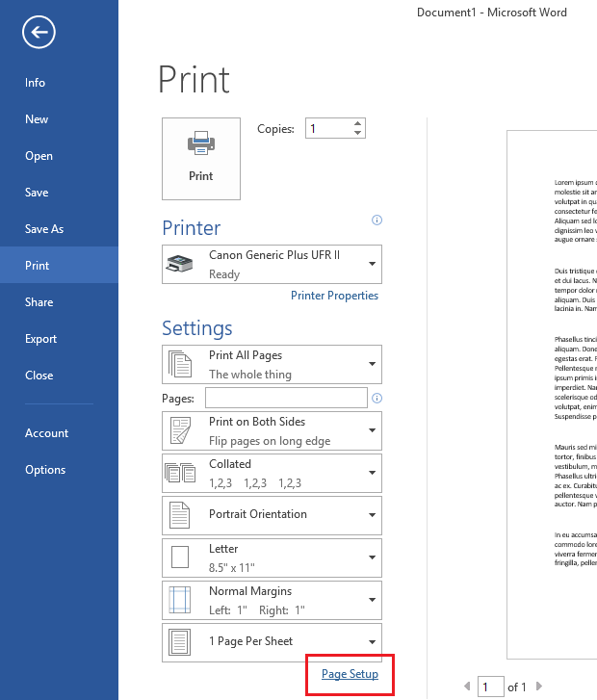Click the Printer info icon
Viewport: 597px width, 700px height.
[x=376, y=220]
